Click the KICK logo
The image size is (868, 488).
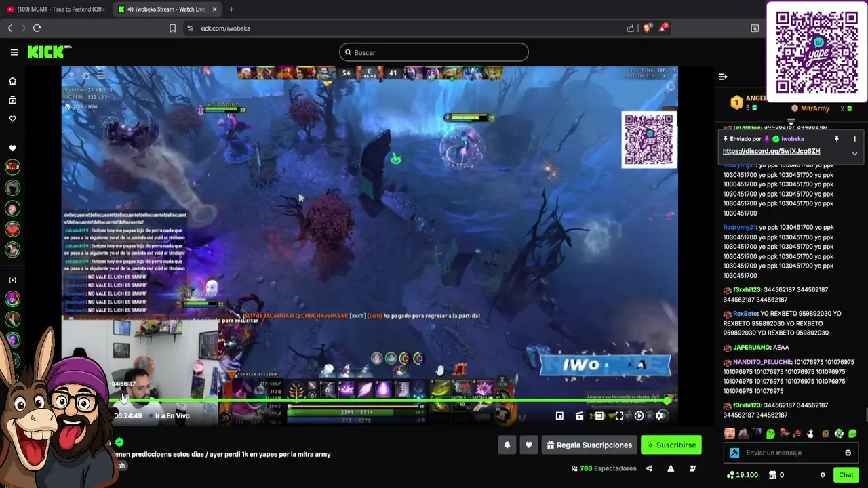point(49,52)
